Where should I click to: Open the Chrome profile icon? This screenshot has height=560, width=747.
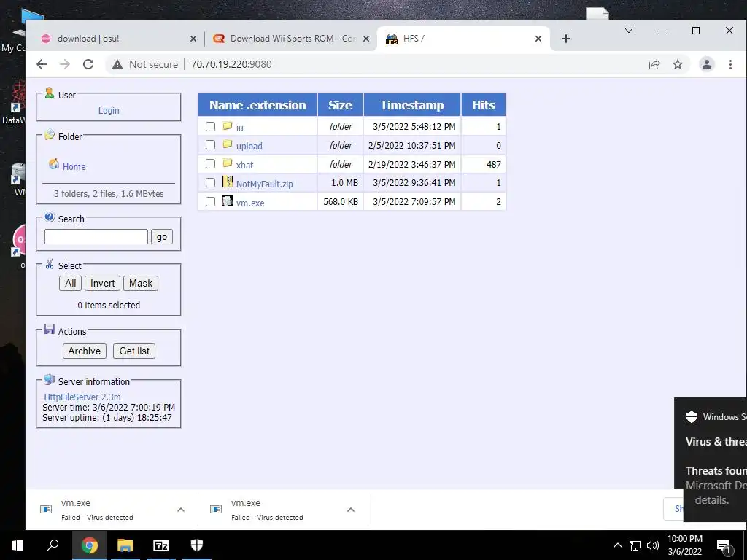[x=706, y=64]
